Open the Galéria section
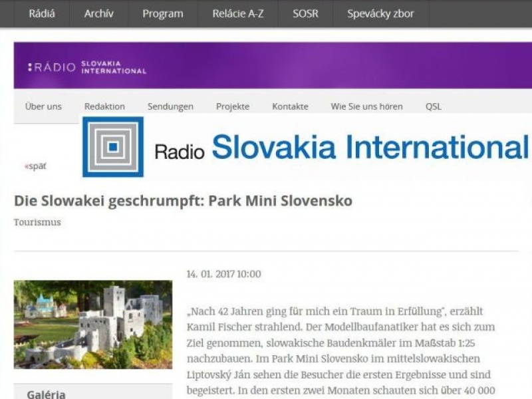The width and height of the screenshot is (532, 399). 46,394
